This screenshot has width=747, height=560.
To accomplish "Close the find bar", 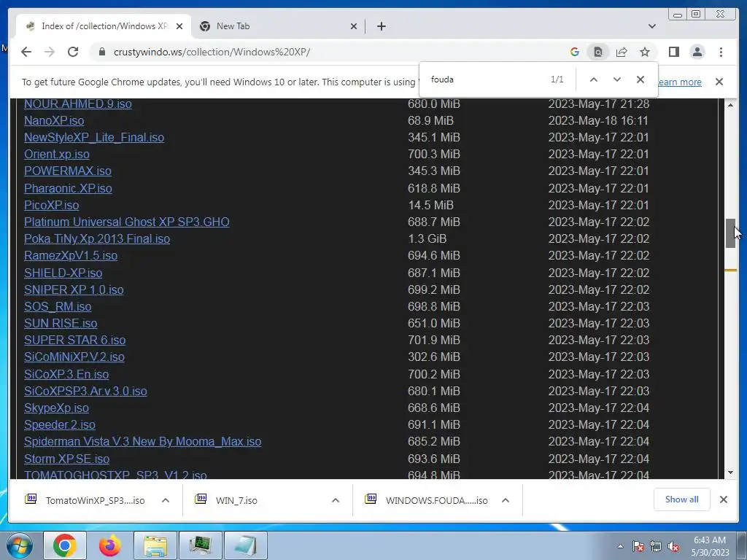I will tap(640, 79).
